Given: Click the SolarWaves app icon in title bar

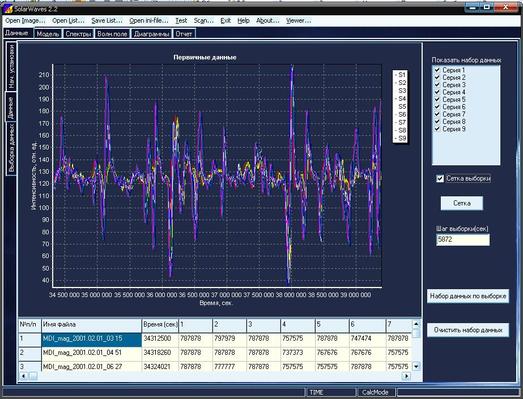Looking at the screenshot, I should pos(9,9).
